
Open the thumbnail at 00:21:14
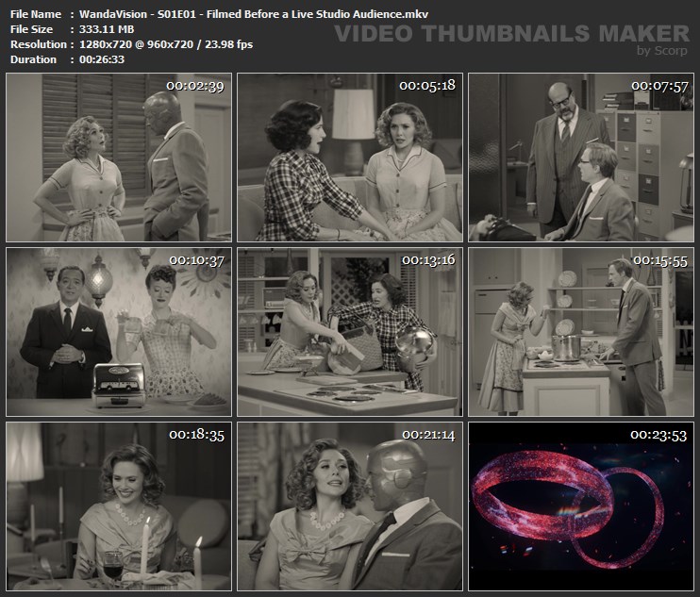click(350, 506)
